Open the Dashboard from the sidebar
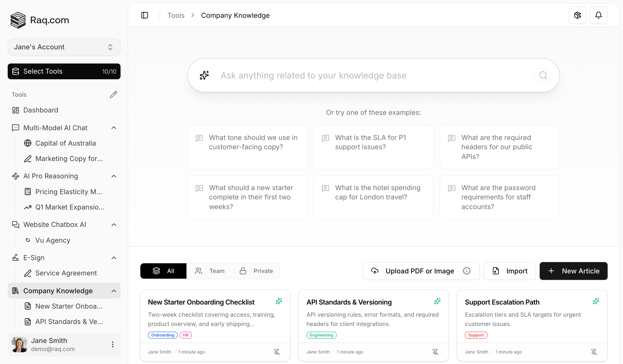 40,110
